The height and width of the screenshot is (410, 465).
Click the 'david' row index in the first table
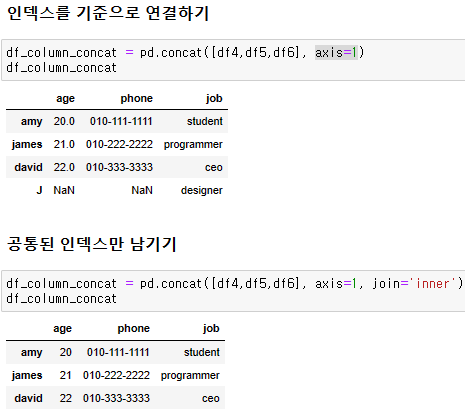pyautogui.click(x=28, y=167)
